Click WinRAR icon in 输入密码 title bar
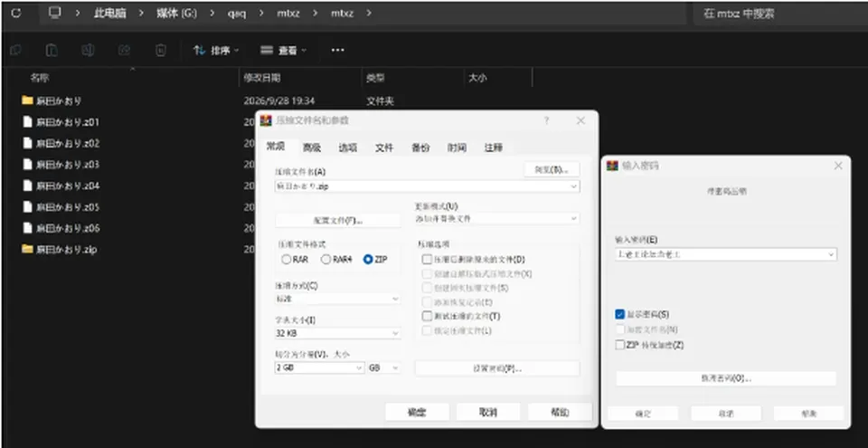The image size is (868, 448). 612,166
